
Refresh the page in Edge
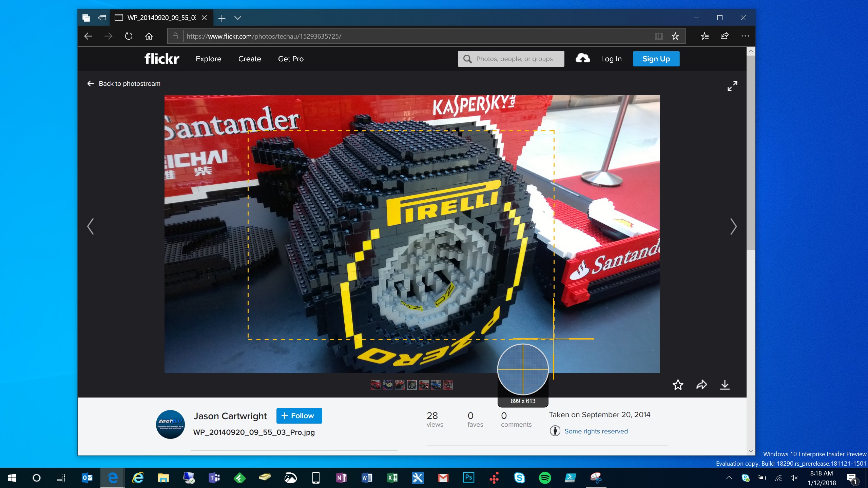(x=129, y=36)
